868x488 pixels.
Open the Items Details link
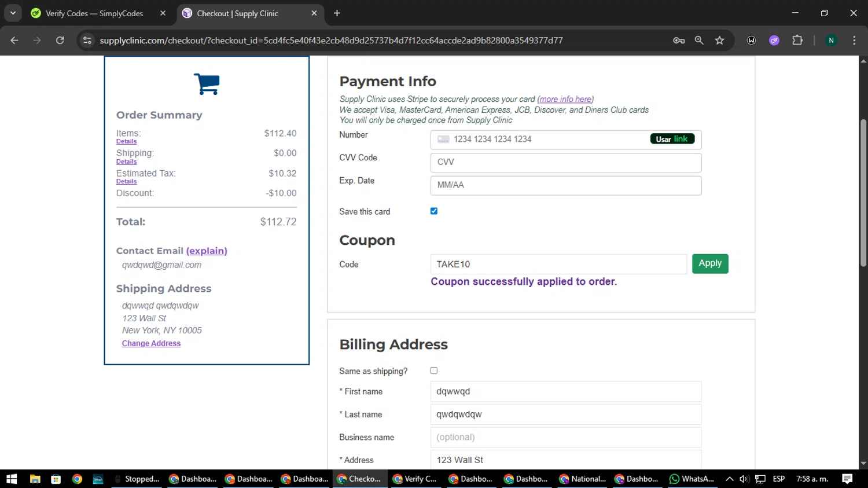click(126, 141)
